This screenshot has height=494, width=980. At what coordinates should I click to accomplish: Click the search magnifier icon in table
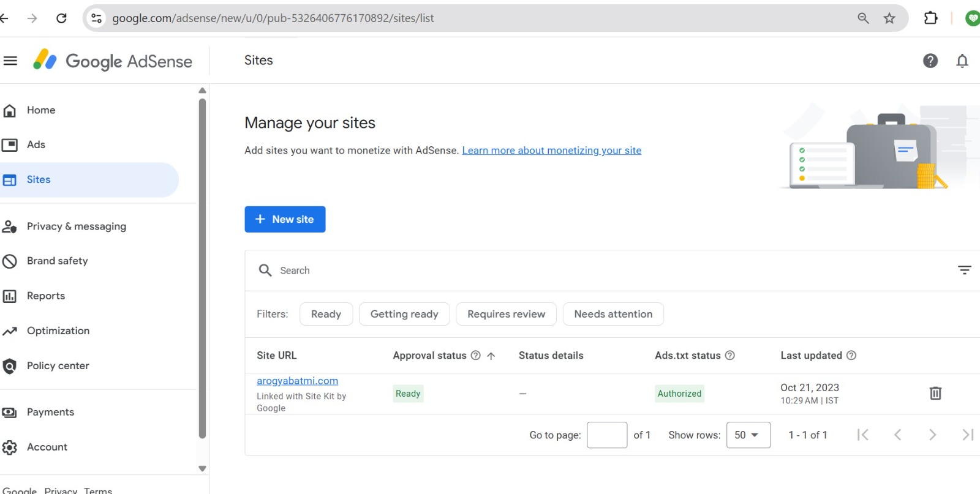click(x=265, y=271)
